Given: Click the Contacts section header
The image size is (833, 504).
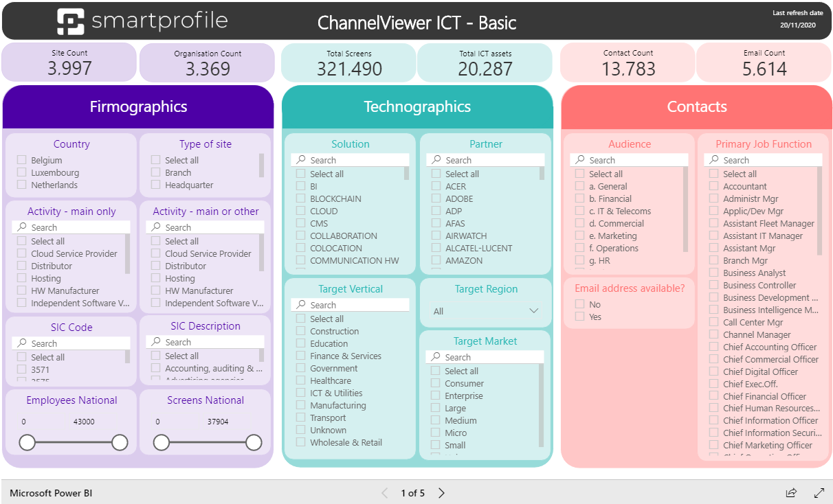Looking at the screenshot, I should point(697,107).
